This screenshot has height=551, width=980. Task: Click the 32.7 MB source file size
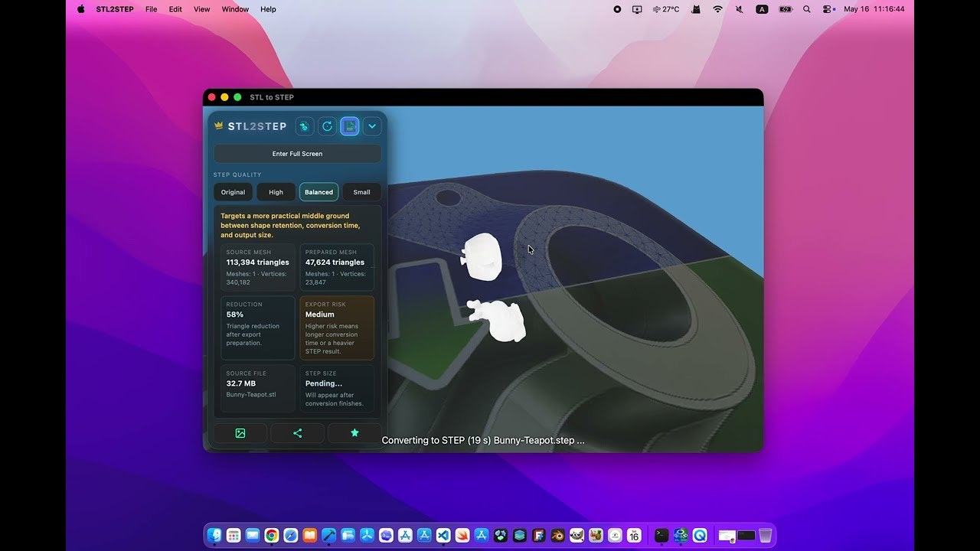coord(240,383)
